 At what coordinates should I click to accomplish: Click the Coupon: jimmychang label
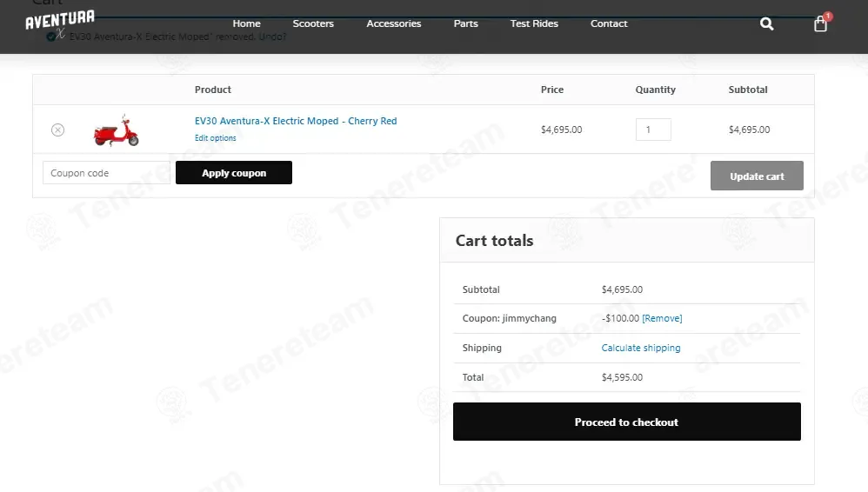click(510, 318)
